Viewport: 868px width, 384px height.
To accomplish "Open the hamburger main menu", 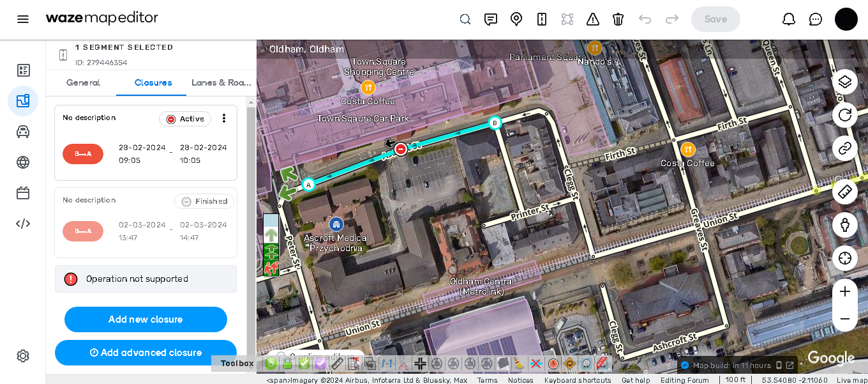I will tap(23, 19).
